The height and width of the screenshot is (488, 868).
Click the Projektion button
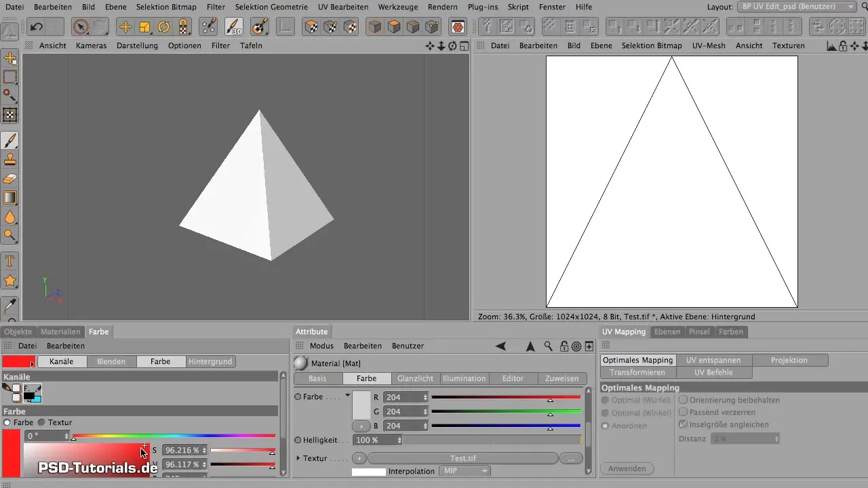[789, 360]
